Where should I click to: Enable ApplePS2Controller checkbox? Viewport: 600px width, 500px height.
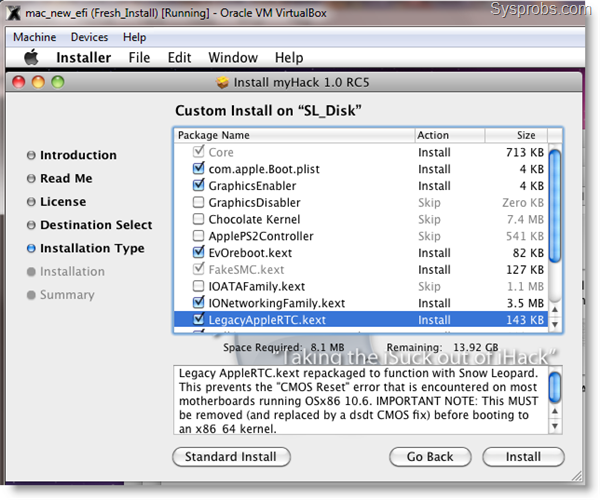[198, 236]
